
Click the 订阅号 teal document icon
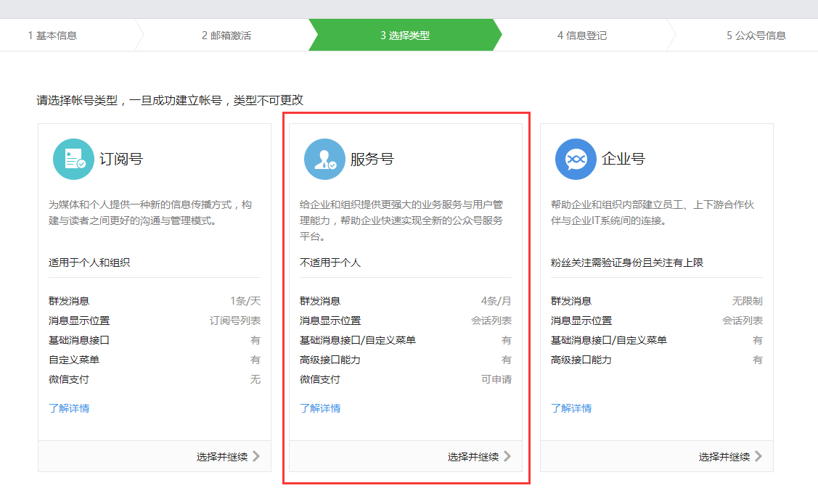pyautogui.click(x=73, y=159)
